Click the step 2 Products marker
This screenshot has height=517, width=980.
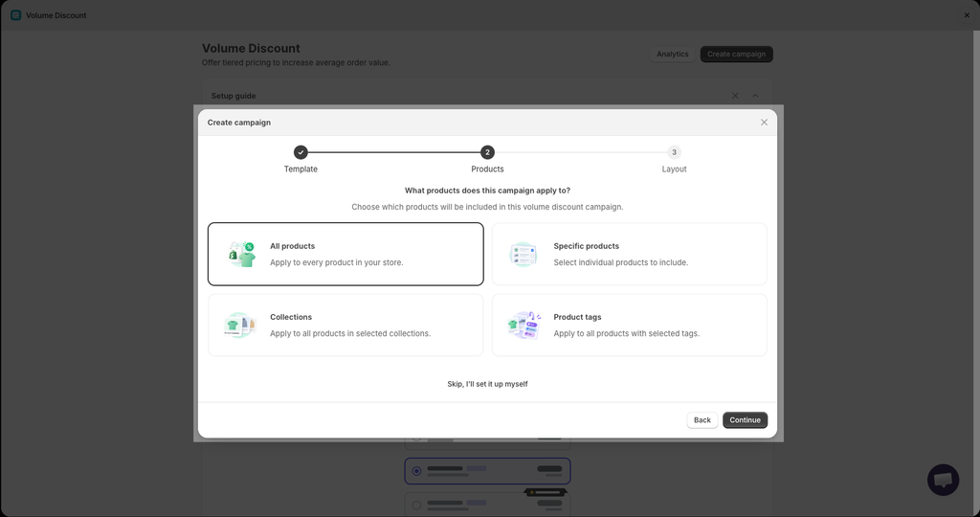coord(487,152)
